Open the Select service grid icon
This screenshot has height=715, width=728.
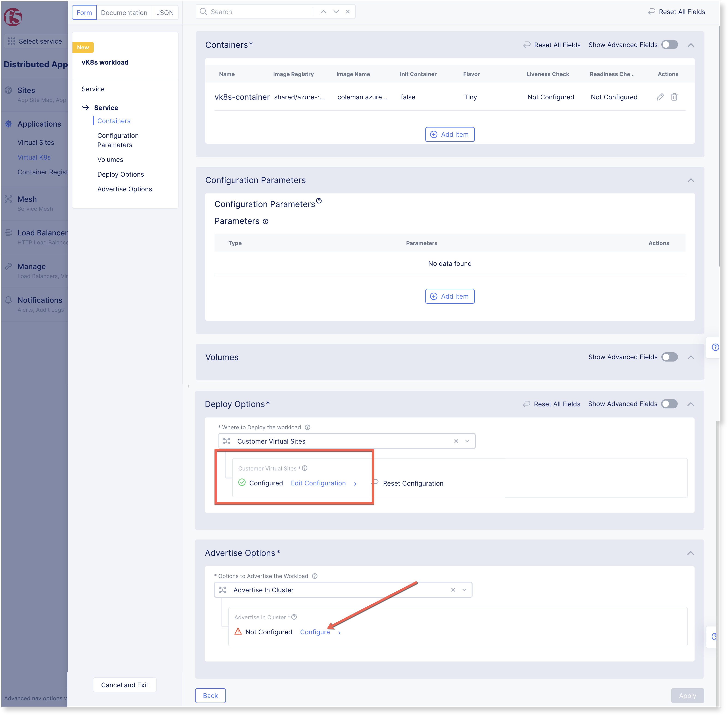[12, 41]
